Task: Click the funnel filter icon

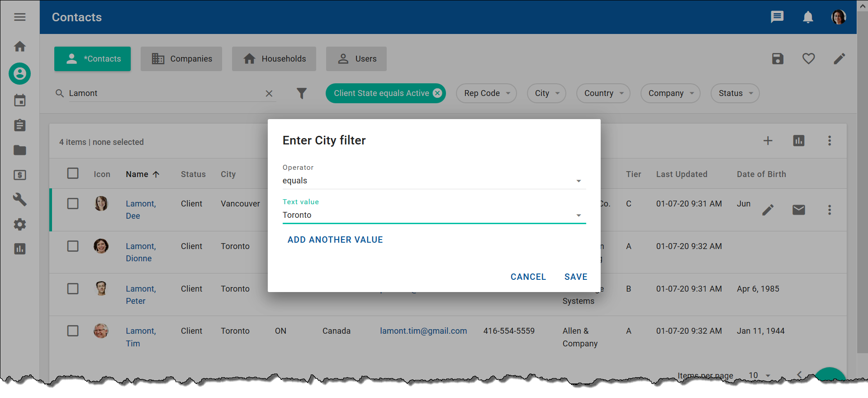Action: click(302, 93)
